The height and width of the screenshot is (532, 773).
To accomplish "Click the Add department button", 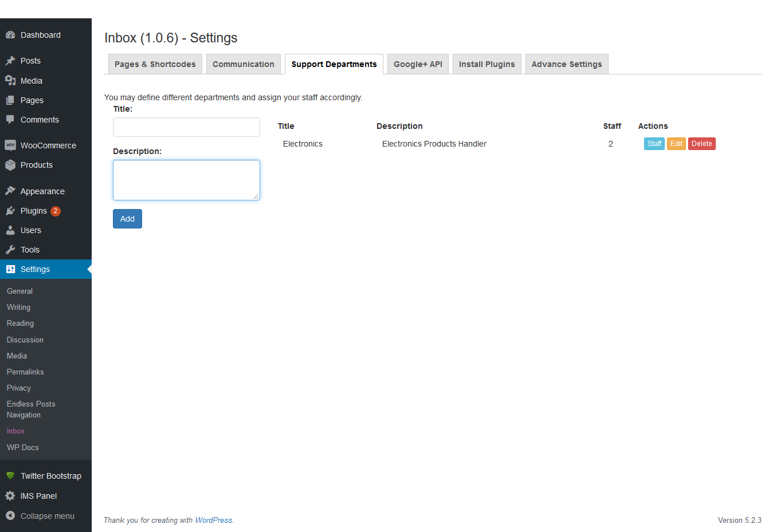I will coord(127,219).
